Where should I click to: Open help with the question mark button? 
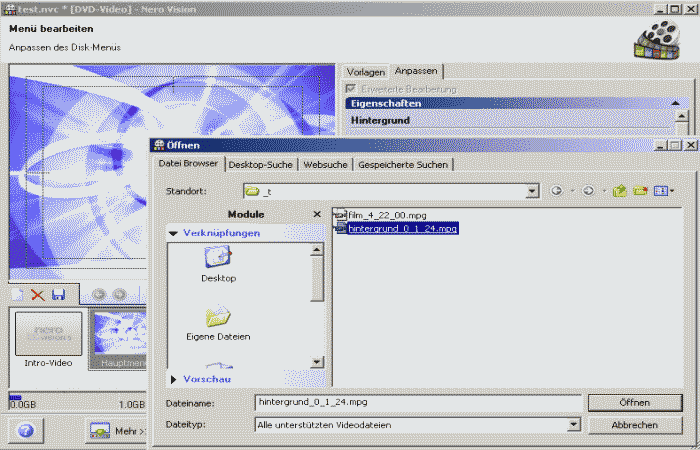(26, 430)
